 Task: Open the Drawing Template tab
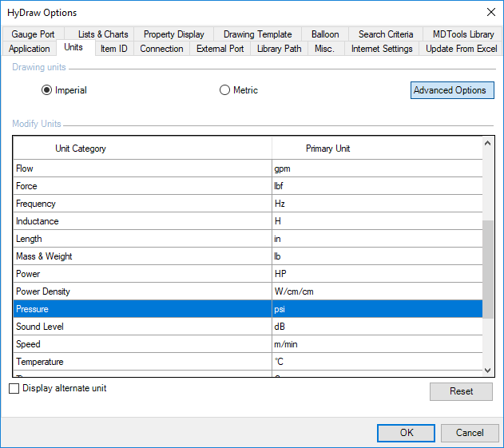[257, 34]
